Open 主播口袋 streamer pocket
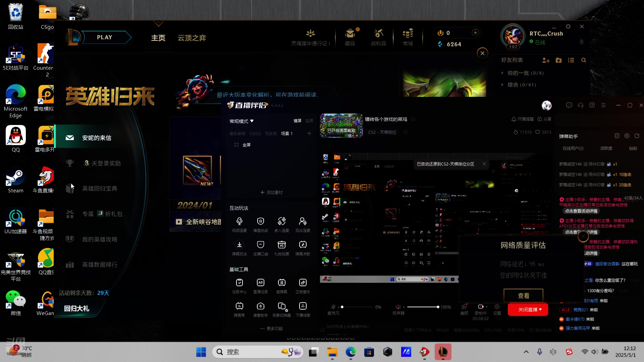Image resolution: width=644 pixels, height=362 pixels. click(x=260, y=248)
